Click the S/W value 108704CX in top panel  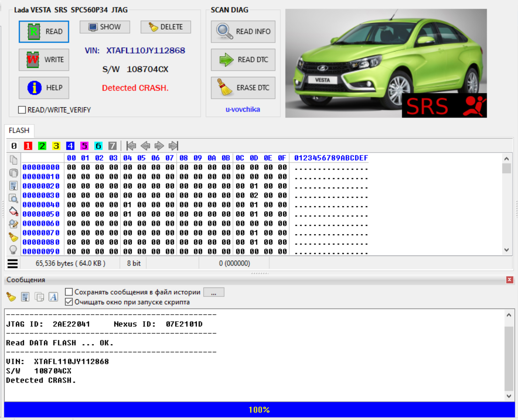[148, 69]
